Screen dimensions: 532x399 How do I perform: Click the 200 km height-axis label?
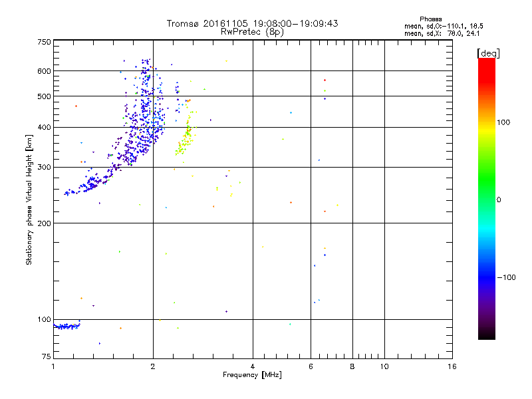(44, 223)
